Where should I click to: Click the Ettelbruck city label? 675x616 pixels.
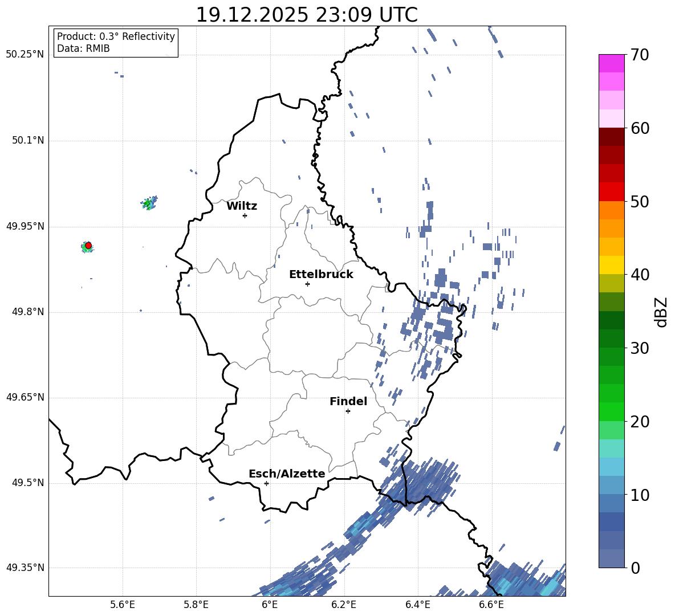(x=321, y=275)
